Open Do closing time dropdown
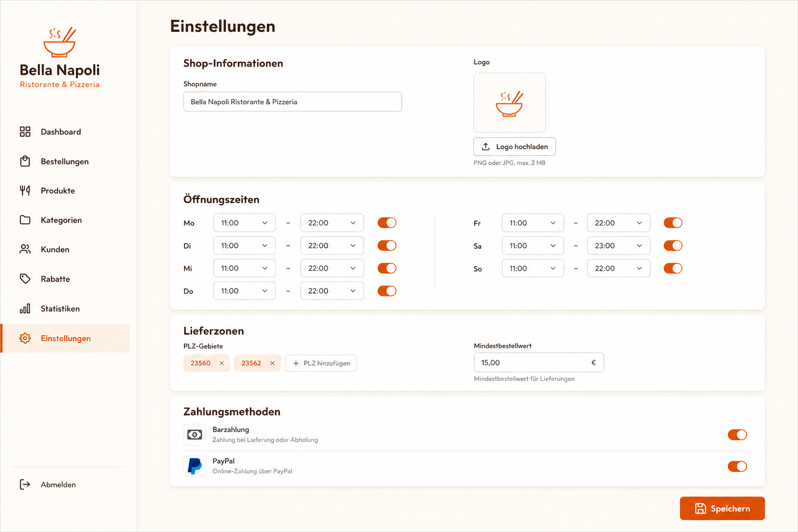Image resolution: width=798 pixels, height=532 pixels. (x=332, y=291)
